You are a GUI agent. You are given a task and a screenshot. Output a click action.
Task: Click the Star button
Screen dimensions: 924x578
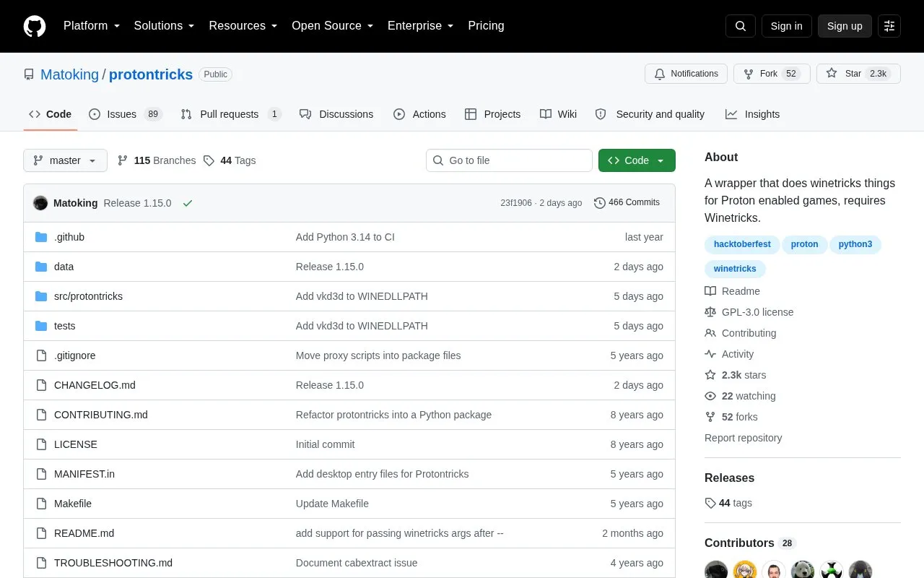(858, 74)
